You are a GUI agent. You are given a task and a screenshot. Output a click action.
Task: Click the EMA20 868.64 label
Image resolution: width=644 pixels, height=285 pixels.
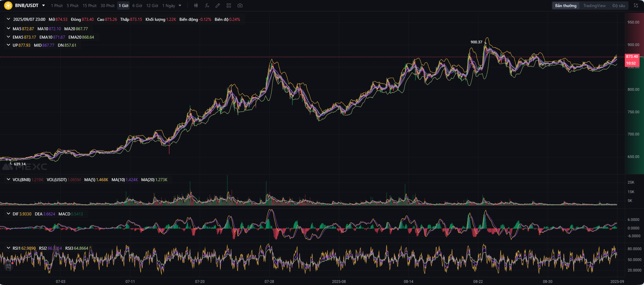tap(81, 37)
